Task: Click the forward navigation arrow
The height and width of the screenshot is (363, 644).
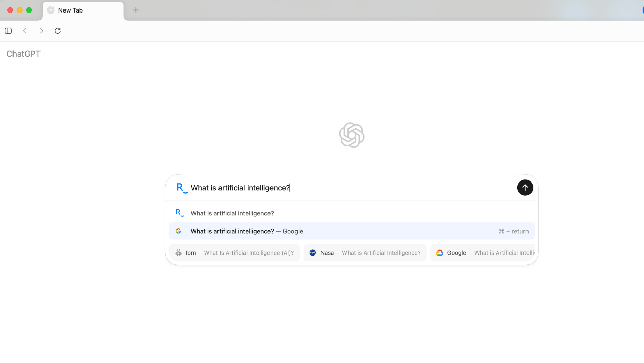Action: 41,31
